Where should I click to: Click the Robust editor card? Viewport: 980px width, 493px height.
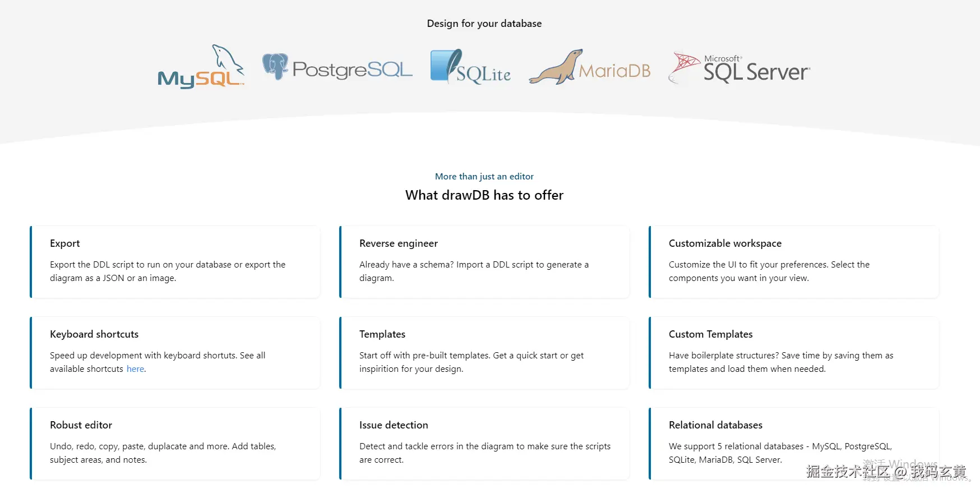point(175,444)
